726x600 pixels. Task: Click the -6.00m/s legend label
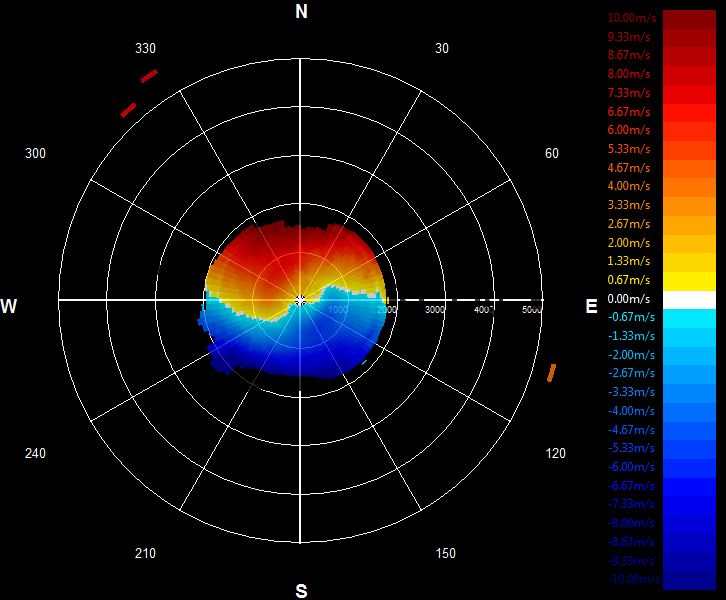tap(631, 466)
